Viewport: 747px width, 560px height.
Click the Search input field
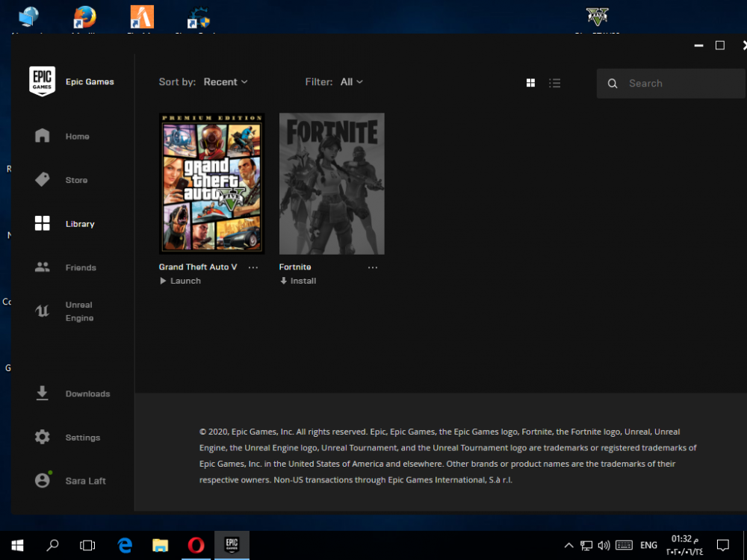(671, 84)
